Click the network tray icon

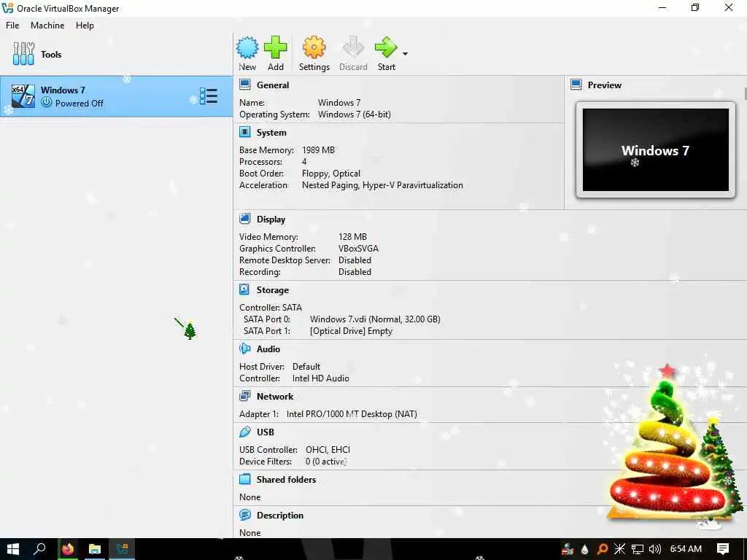click(x=637, y=549)
